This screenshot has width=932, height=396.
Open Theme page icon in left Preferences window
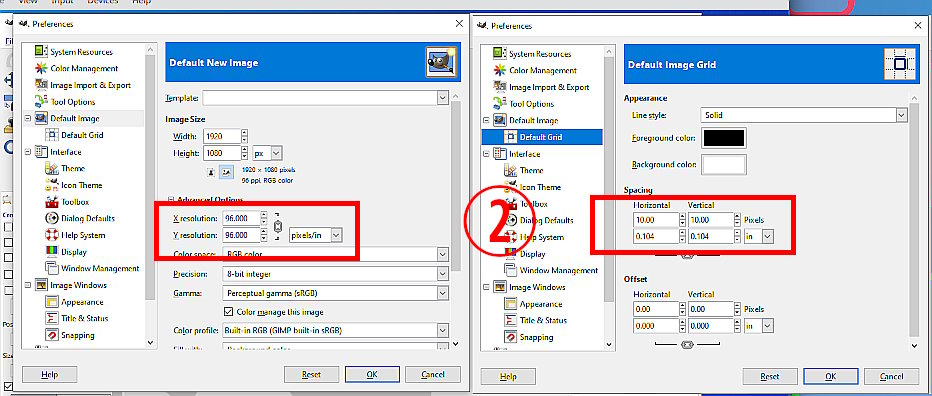[52, 168]
